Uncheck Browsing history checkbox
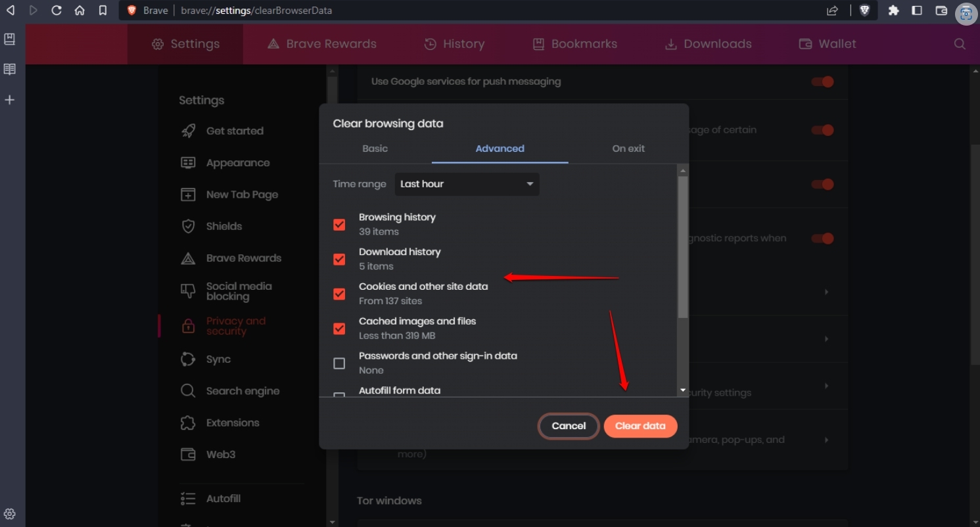The width and height of the screenshot is (980, 527). pos(339,225)
